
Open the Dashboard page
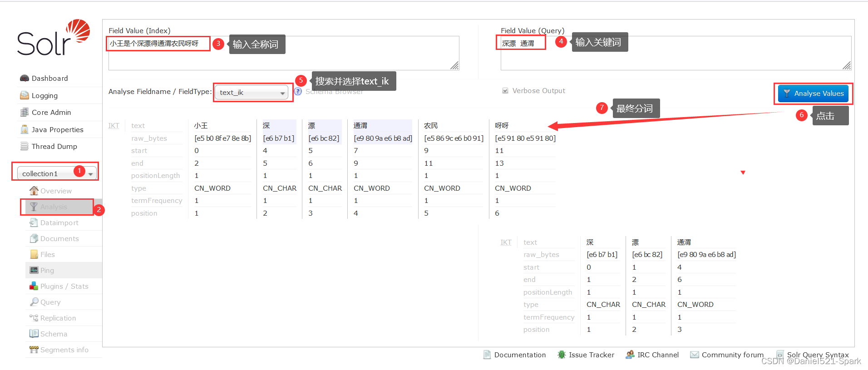pos(50,78)
